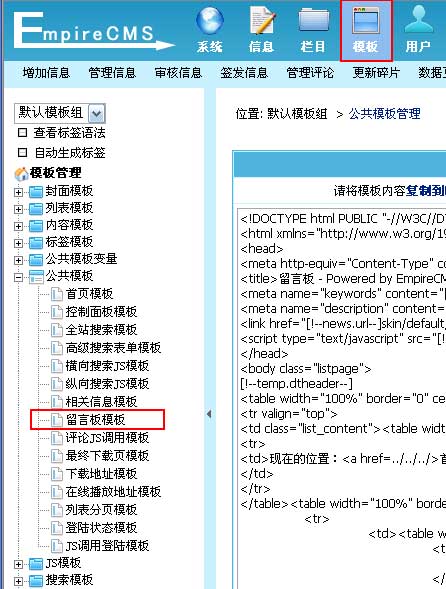Viewport: 446px width, 589px height.
Task: Expand the 标签模板 tree node
Action: (18, 243)
